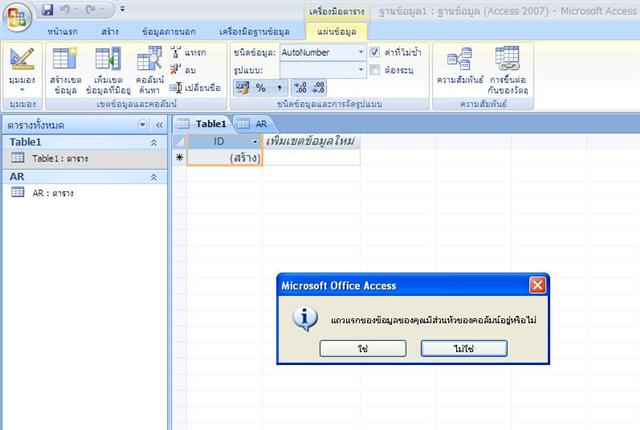Collapse the AR group in navigation pane
Viewport: 640px width, 430px height.
click(x=154, y=176)
